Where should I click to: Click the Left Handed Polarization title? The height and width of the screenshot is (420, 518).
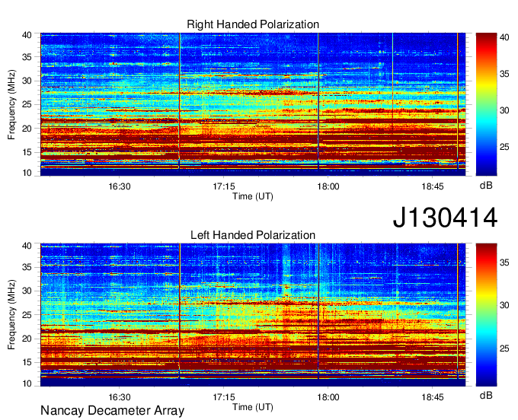point(253,235)
